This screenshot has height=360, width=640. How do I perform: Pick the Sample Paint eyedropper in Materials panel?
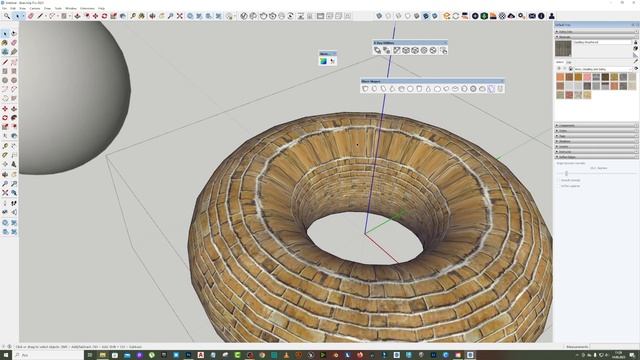pyautogui.click(x=636, y=61)
